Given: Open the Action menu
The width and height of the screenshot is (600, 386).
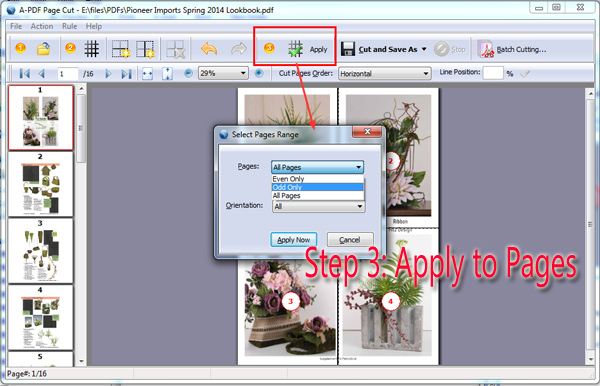Looking at the screenshot, I should coord(42,26).
